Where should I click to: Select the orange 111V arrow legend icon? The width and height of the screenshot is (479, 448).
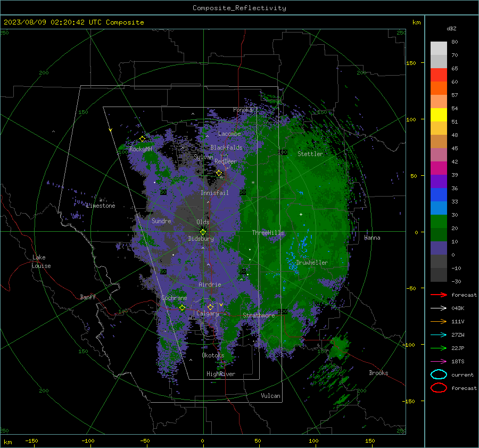[439, 321]
